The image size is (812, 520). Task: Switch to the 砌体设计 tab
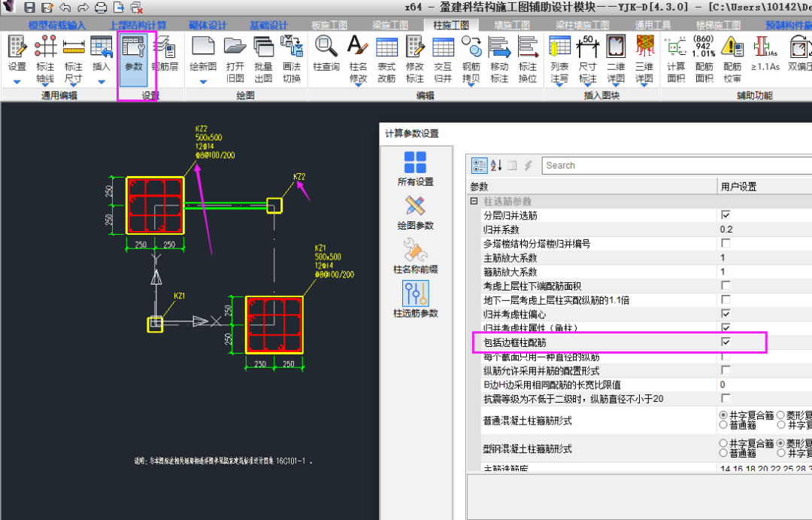point(208,26)
